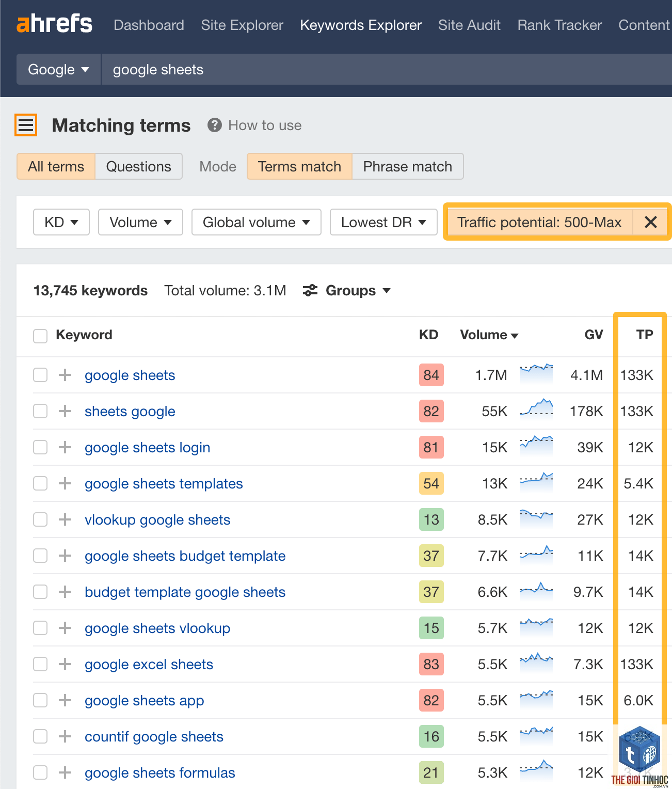Check the 'sheets google' row checkbox

(x=40, y=411)
